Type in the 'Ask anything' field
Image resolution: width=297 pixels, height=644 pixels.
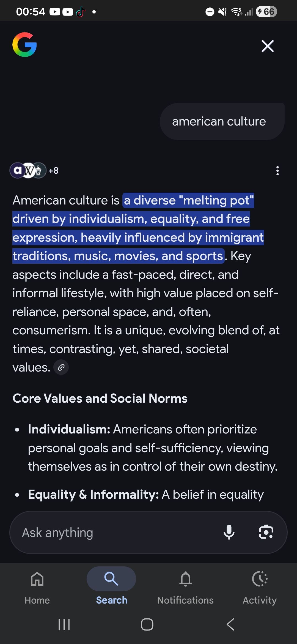pos(116,532)
